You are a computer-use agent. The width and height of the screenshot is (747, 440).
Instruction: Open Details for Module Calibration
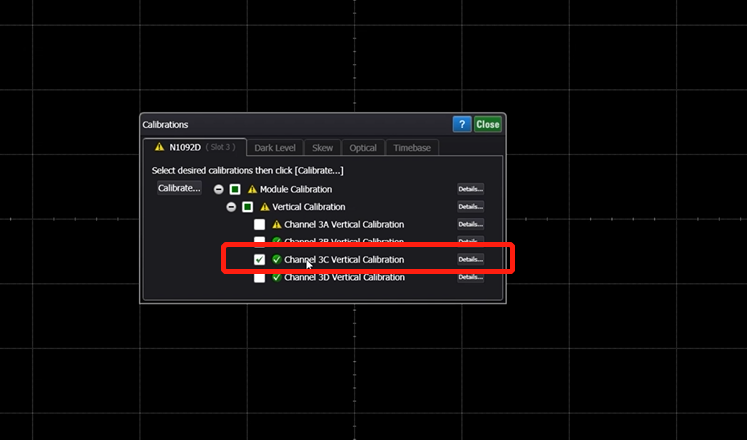tap(471, 189)
